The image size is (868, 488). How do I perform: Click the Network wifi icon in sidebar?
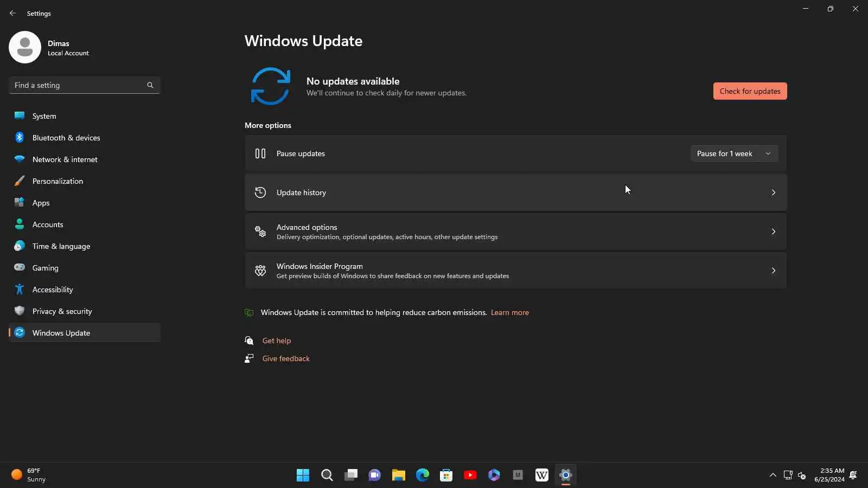(x=20, y=159)
